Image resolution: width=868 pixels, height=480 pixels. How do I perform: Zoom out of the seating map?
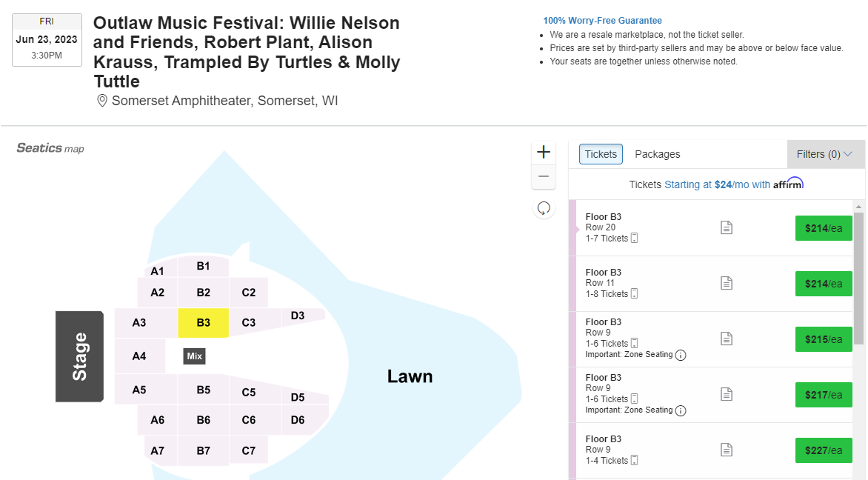[x=544, y=176]
